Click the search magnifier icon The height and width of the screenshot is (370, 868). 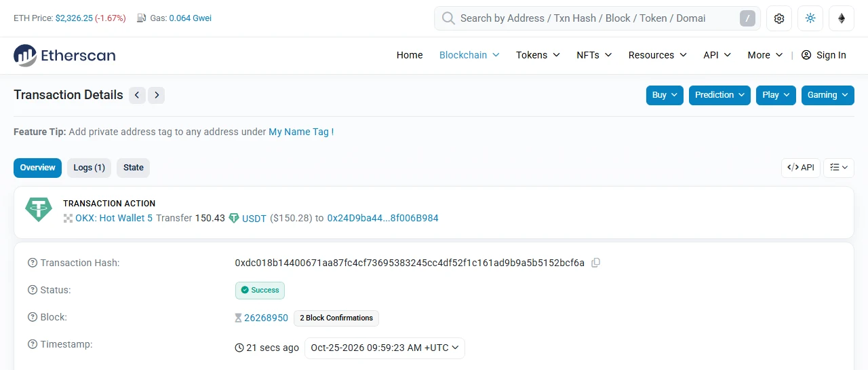click(x=448, y=18)
